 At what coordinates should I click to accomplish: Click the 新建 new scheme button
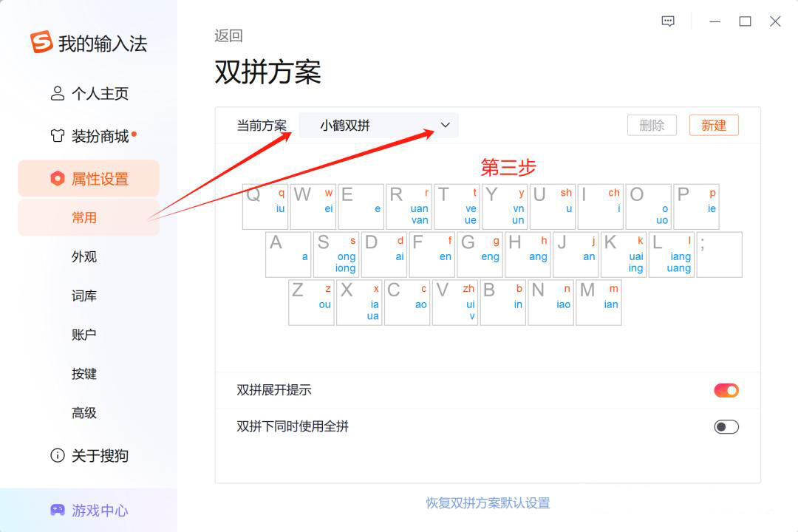(x=714, y=125)
